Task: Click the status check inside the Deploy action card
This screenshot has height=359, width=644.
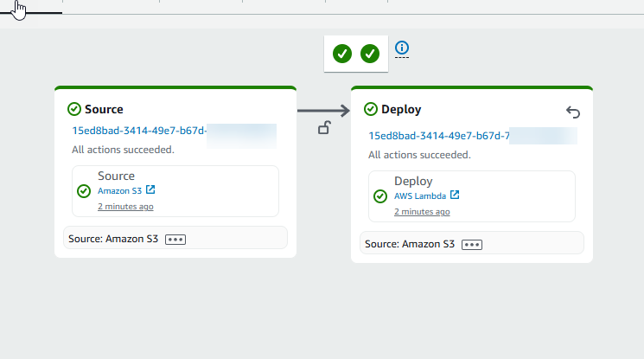Action: pos(380,196)
